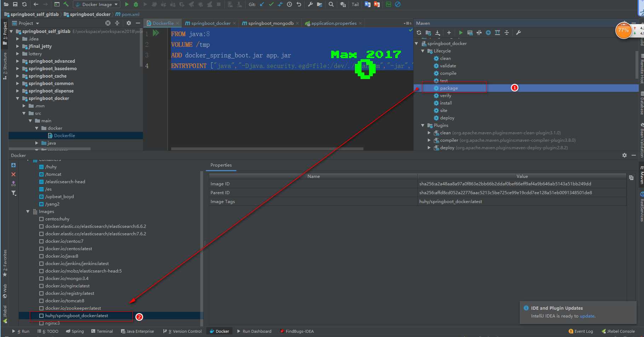Screen dimensions: 644x337
Task: Click Reimport All Maven Projects icon
Action: (419, 33)
